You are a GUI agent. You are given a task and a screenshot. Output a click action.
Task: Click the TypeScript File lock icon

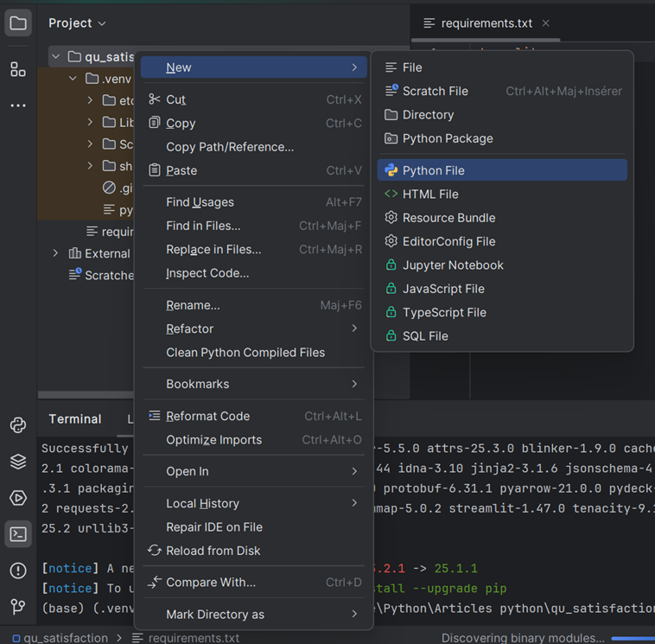coord(391,312)
